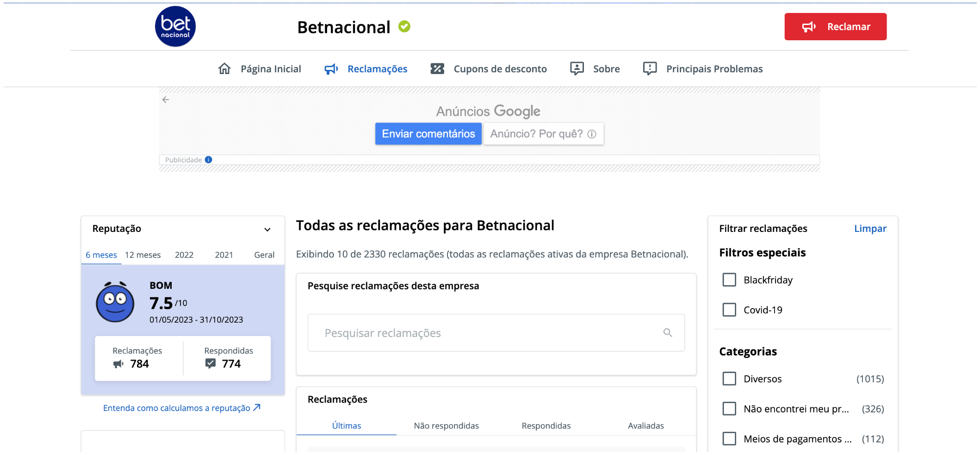
Task: Show Não respondidas complaints
Action: pos(447,426)
